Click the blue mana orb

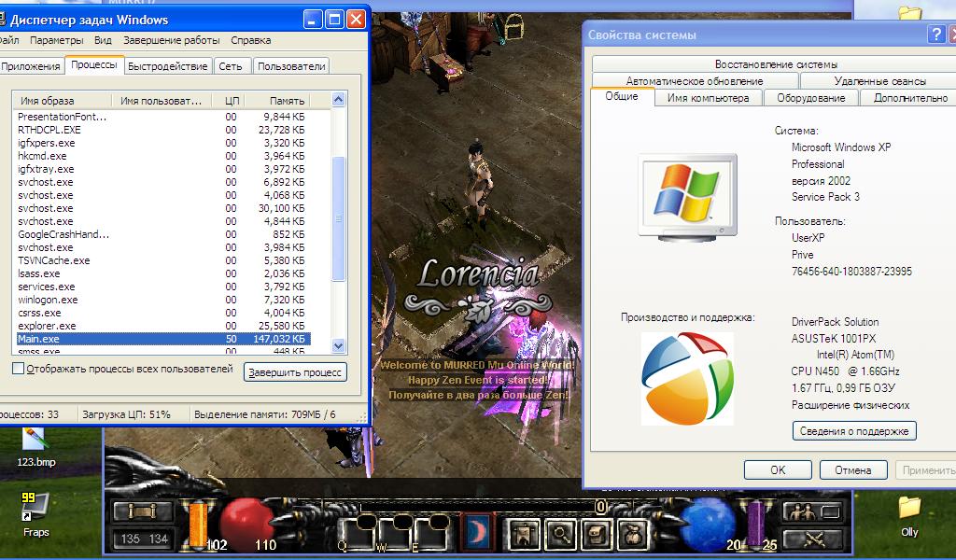(708, 523)
